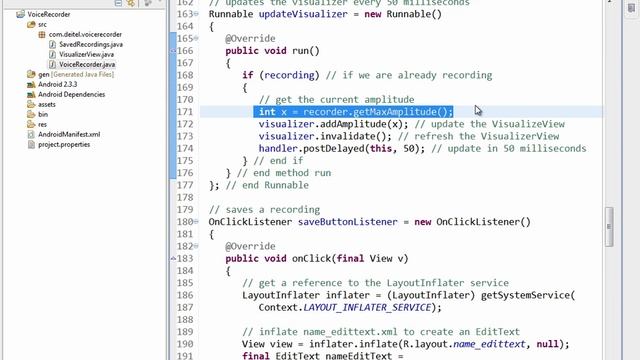This screenshot has height=360, width=640.
Task: Click the minimized view icon in right trim
Action: click(631, 8)
